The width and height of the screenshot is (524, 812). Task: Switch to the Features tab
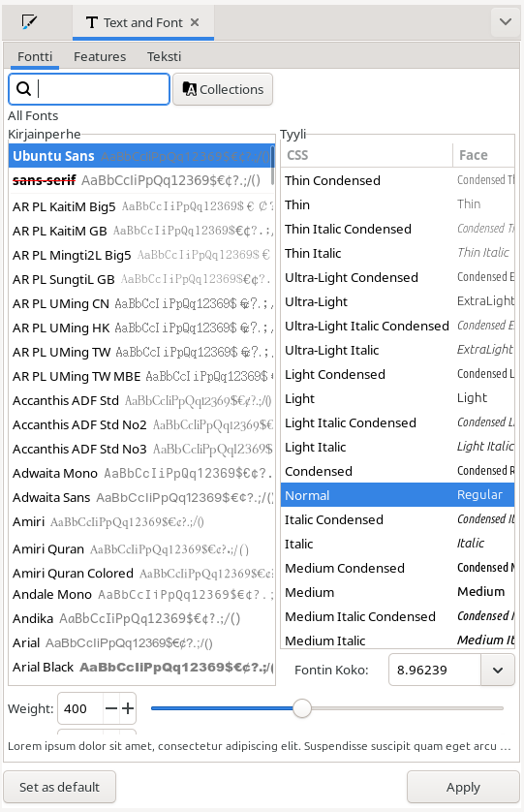coord(100,56)
